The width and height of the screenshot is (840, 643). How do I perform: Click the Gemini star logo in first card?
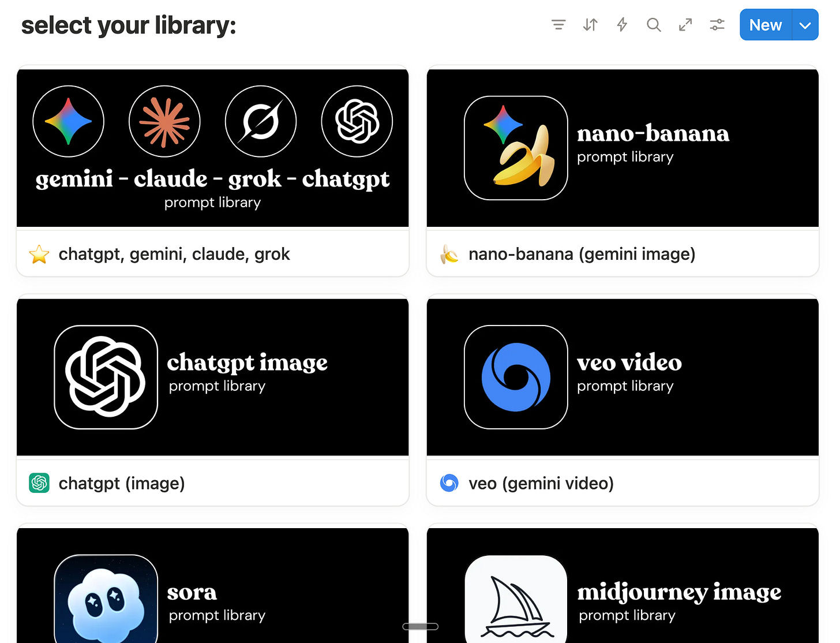click(x=69, y=121)
